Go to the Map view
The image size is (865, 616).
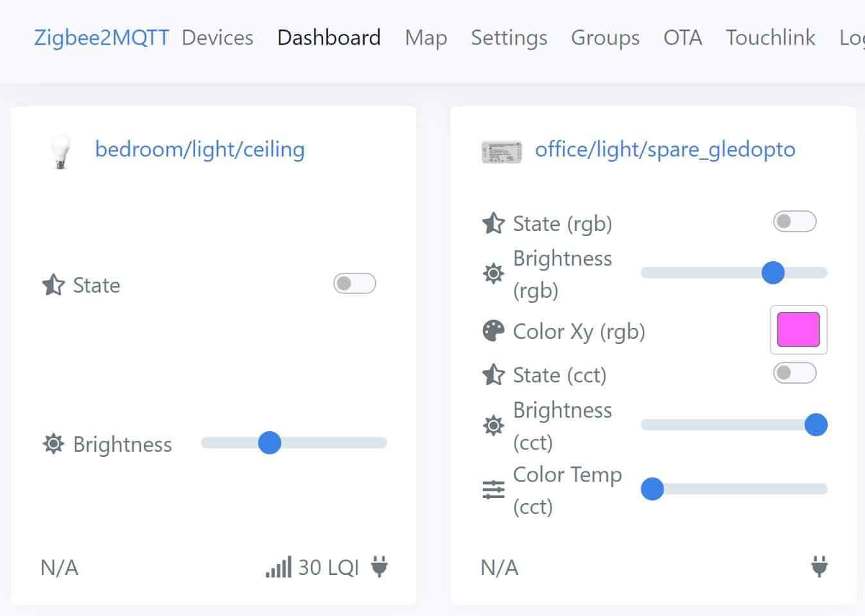tap(425, 38)
